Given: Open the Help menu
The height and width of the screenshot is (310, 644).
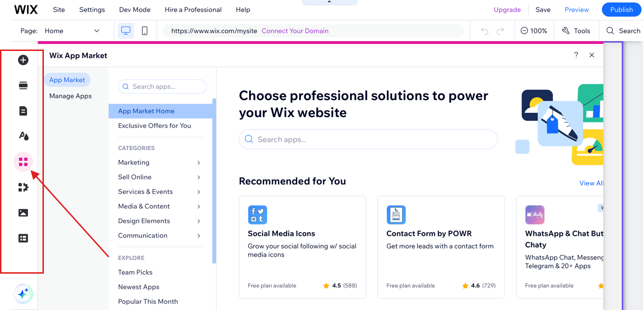Looking at the screenshot, I should 243,9.
